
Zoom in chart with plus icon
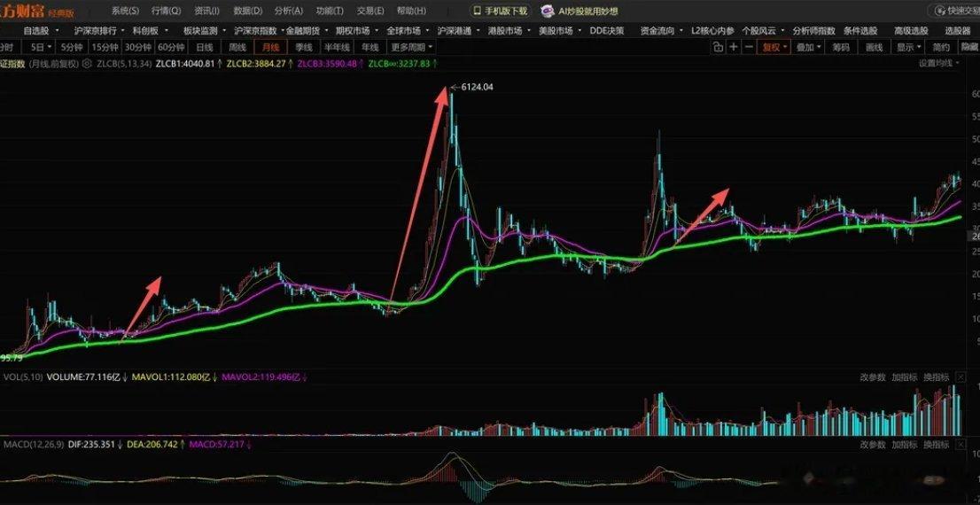point(734,47)
